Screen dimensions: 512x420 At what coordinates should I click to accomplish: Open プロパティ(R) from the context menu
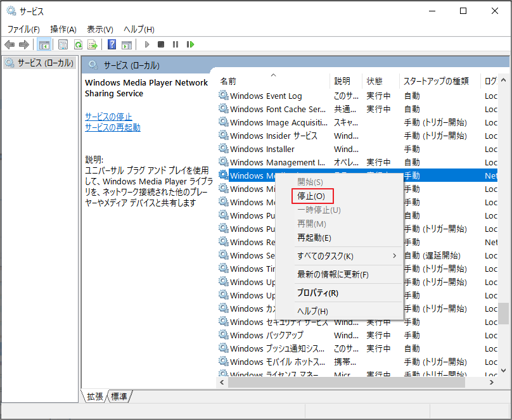[x=338, y=293]
